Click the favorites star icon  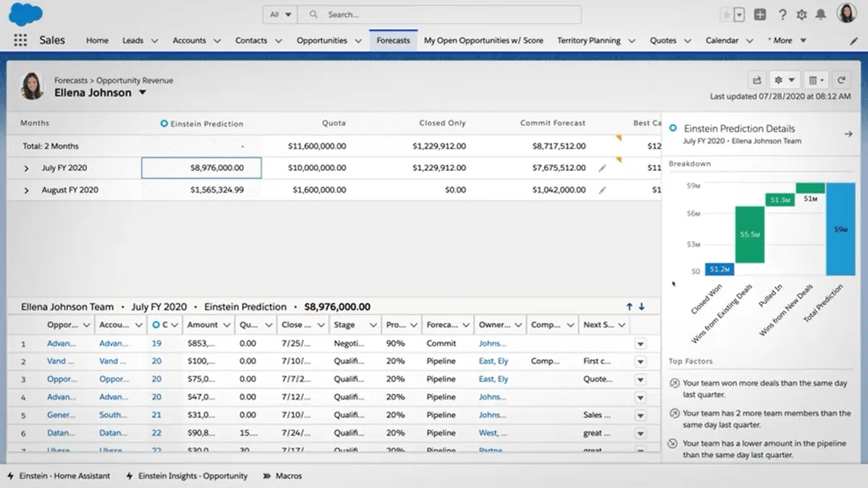click(726, 14)
